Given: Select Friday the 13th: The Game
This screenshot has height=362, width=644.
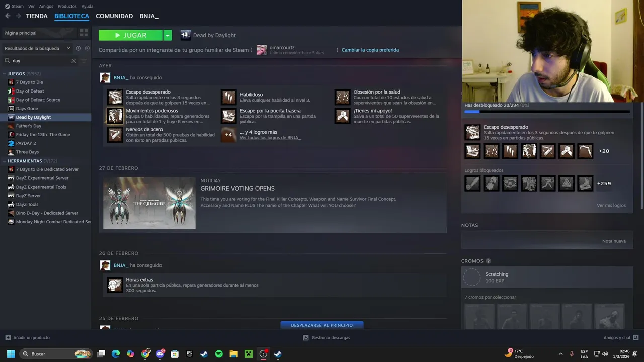Looking at the screenshot, I should tap(43, 134).
